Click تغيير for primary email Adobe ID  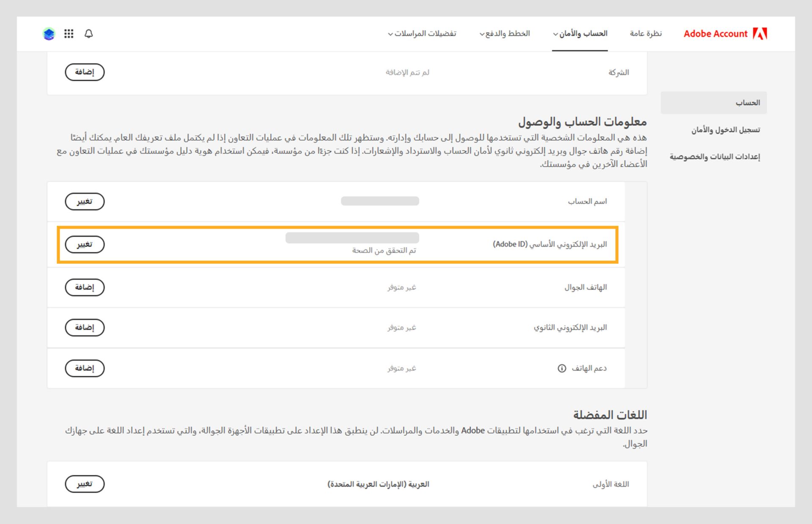coord(85,245)
